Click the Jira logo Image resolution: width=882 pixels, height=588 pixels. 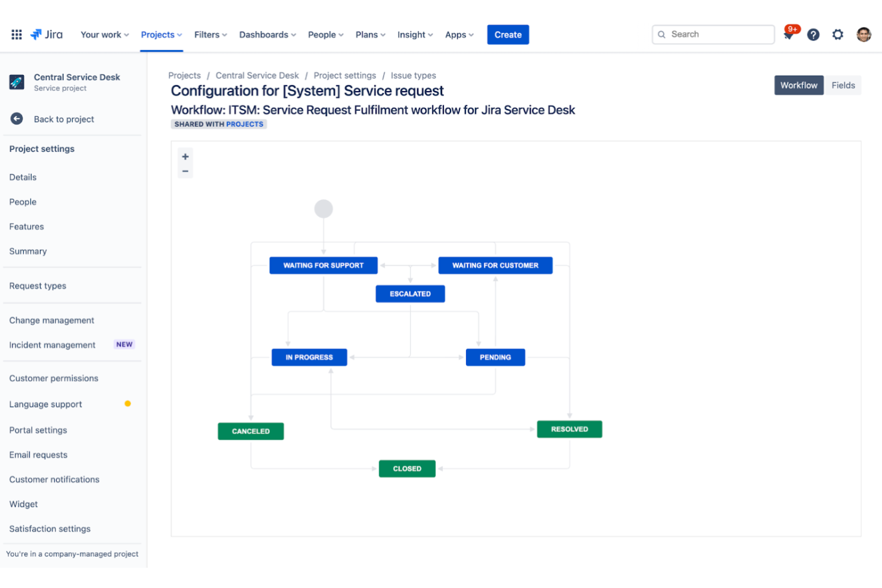click(46, 34)
